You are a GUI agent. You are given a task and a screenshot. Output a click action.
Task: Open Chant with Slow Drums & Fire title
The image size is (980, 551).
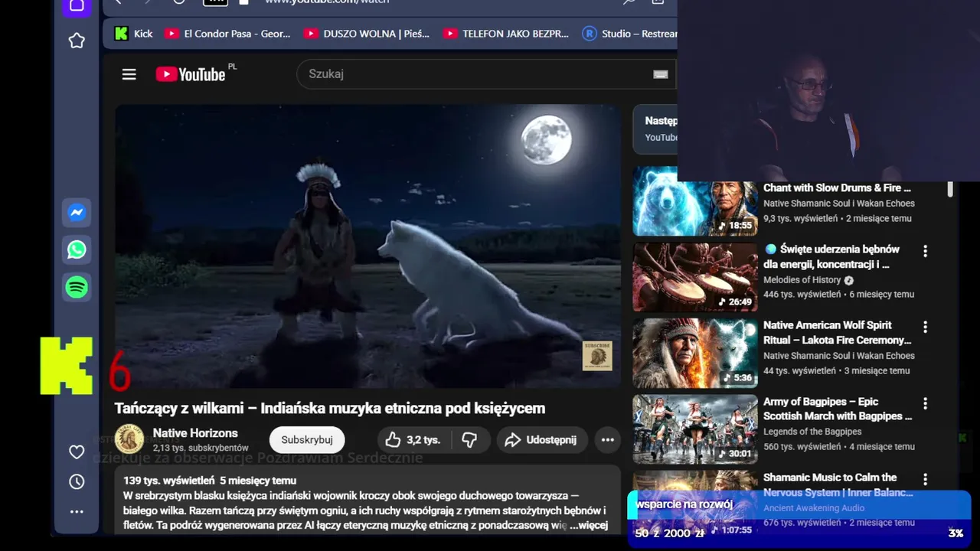837,187
